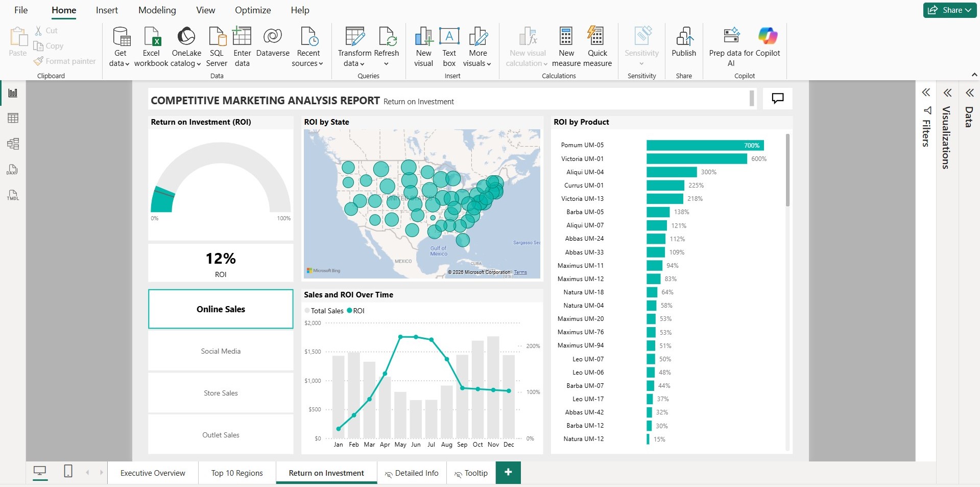Choose the Outlet Sales slicer option

[x=221, y=435]
